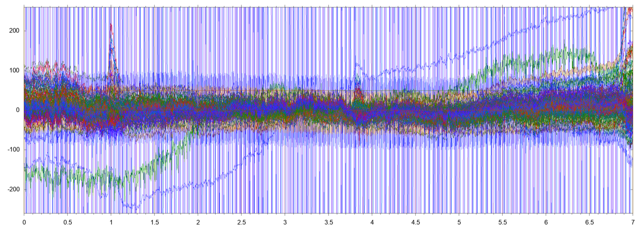This screenshot has height=230, width=644.
Task: Click the x-axis tick label 6.5
Action: point(589,222)
